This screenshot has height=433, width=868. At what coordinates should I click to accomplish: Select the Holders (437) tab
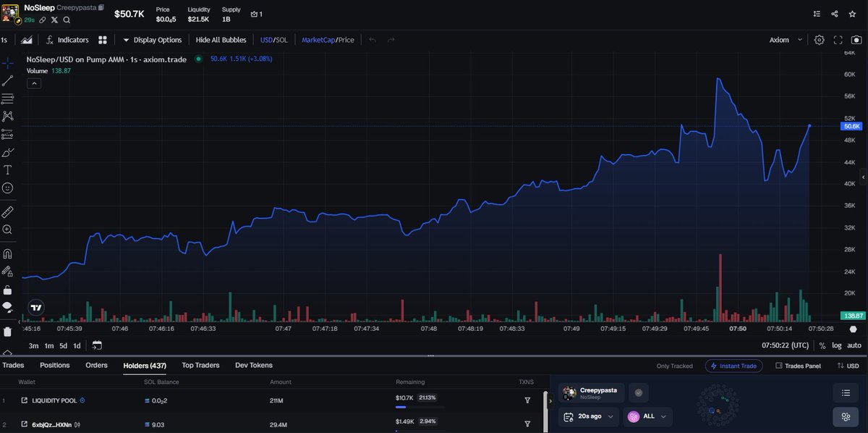coord(145,366)
